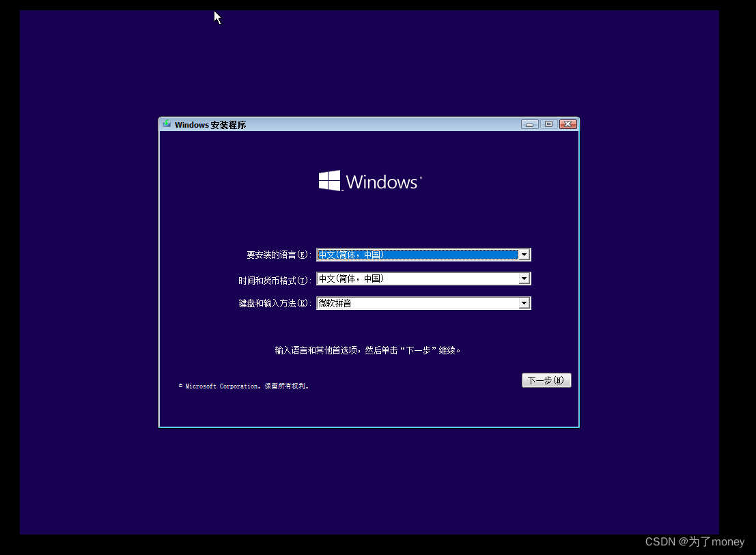Click the Microsoft Corporation copyright text
The height and width of the screenshot is (555, 756).
pyautogui.click(x=244, y=386)
